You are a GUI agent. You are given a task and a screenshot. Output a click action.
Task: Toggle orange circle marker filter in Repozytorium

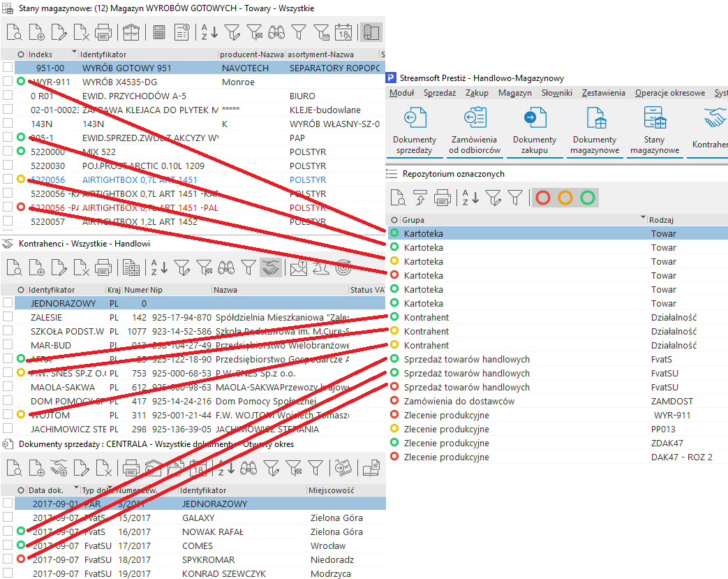coord(565,198)
